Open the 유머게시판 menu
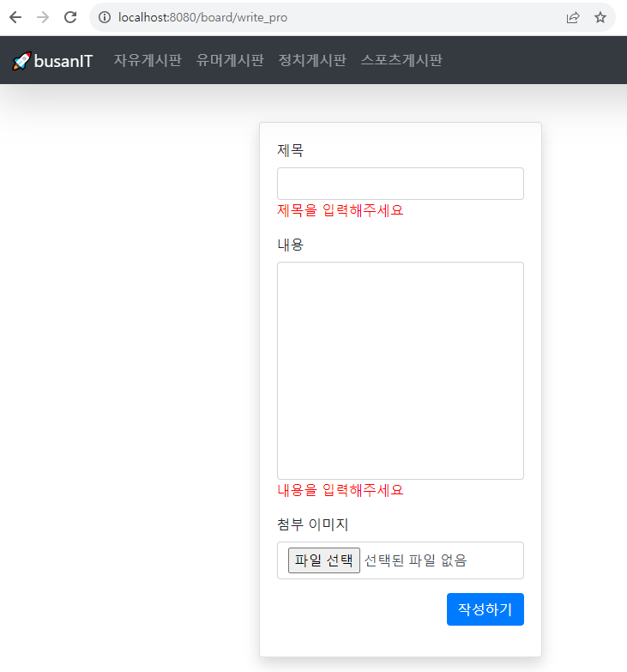Screen dimensions: 627x672 click(230, 60)
